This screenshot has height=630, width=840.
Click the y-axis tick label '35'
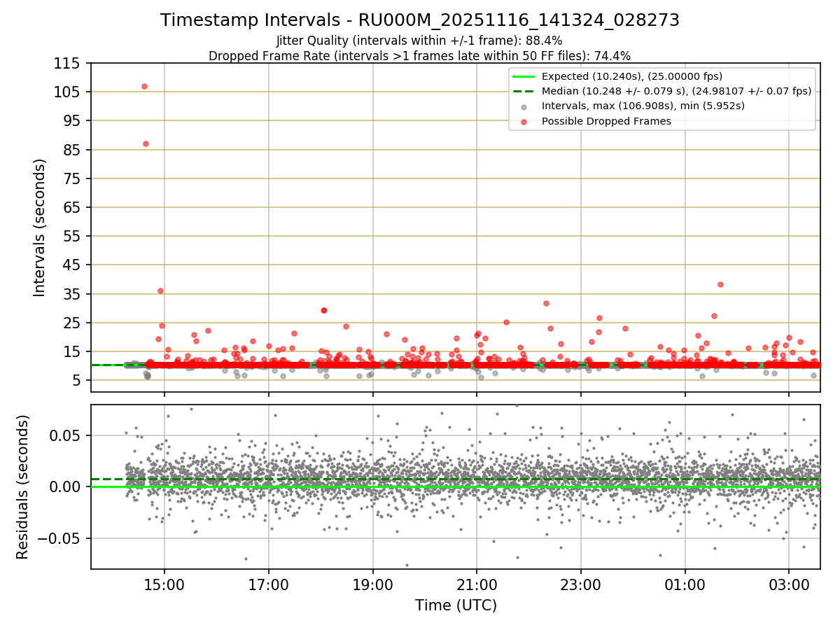(x=71, y=295)
